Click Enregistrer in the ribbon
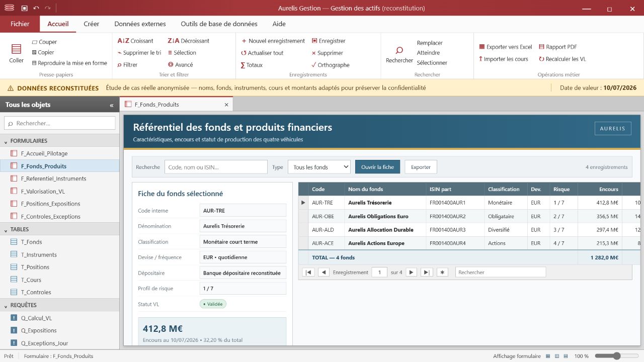Image resolution: width=644 pixels, height=362 pixels. pos(329,41)
